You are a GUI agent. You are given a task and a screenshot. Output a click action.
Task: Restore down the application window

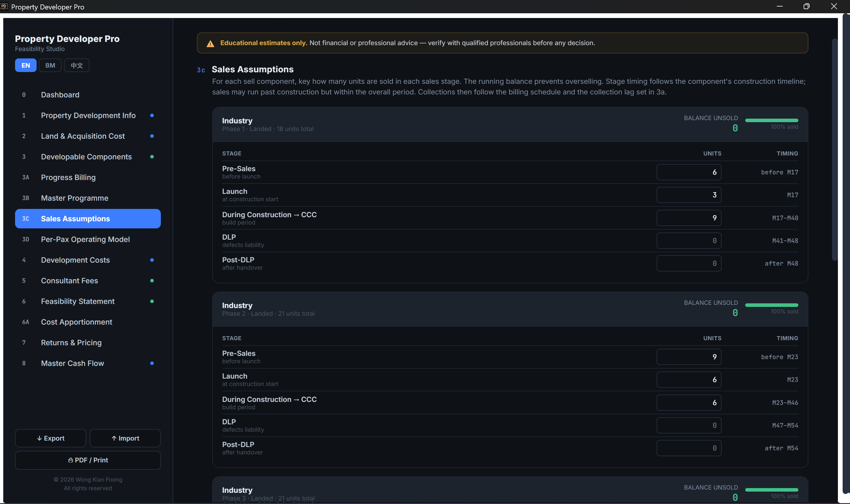(x=807, y=6)
